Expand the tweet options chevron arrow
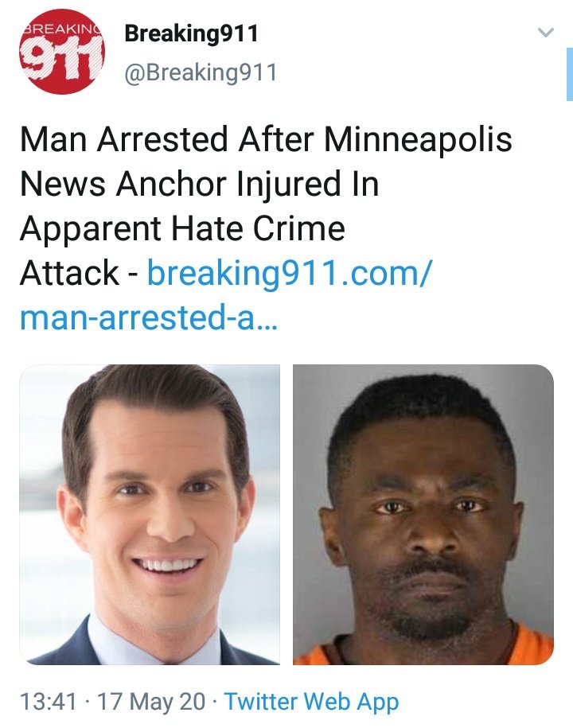 (x=546, y=33)
